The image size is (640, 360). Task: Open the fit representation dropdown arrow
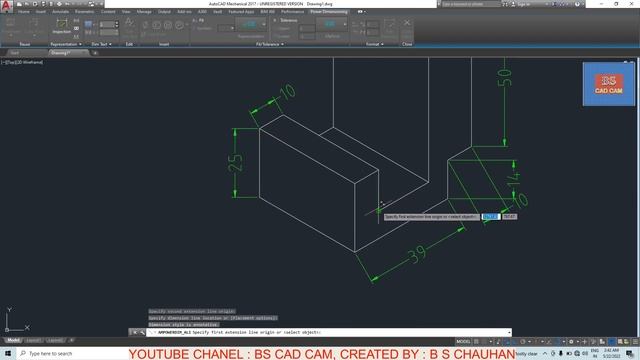(x=264, y=24)
